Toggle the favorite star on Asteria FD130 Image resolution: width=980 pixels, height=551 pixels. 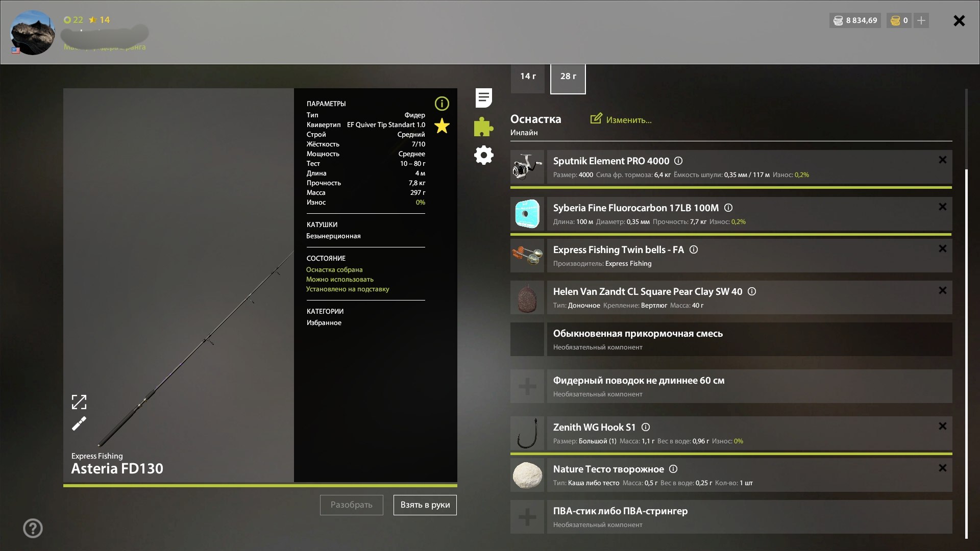[442, 126]
